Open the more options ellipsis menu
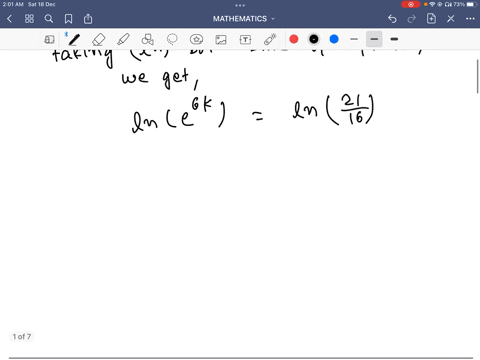The image size is (480, 360). click(470, 19)
